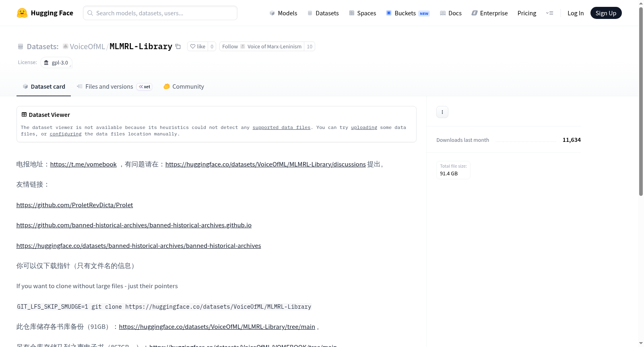Click the VoiceOfML avatar icon
Screen dimensions: 644x347
click(66, 46)
